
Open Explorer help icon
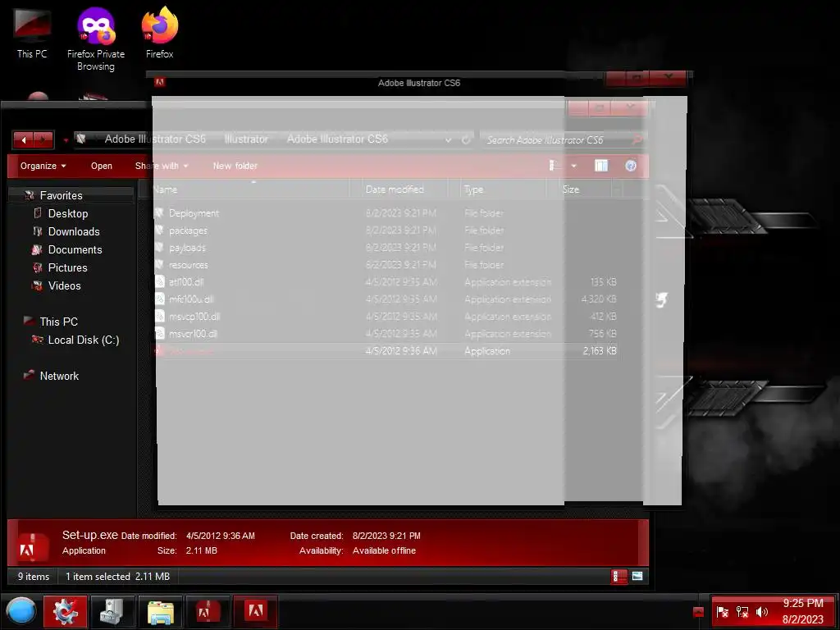click(631, 166)
